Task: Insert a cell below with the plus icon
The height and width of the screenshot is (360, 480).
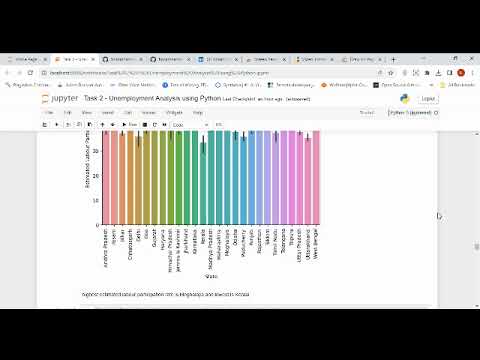Action: 56,125
